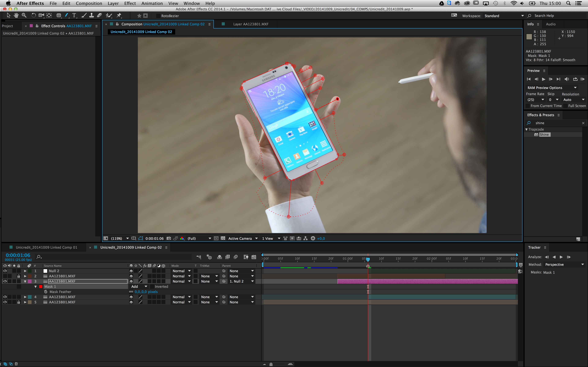588x367 pixels.
Task: Select the Hand tool
Action: click(x=16, y=16)
